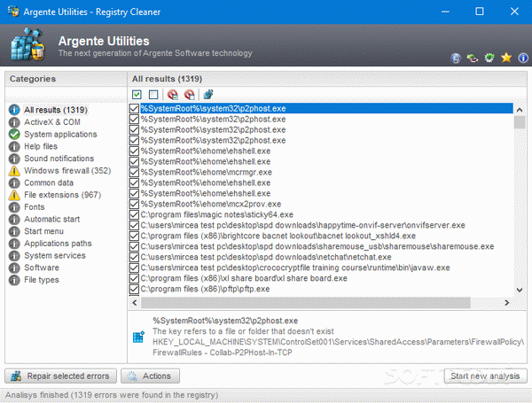The image size is (532, 403).
Task: Click the info icon beside ActiveX & COM
Action: [14, 122]
